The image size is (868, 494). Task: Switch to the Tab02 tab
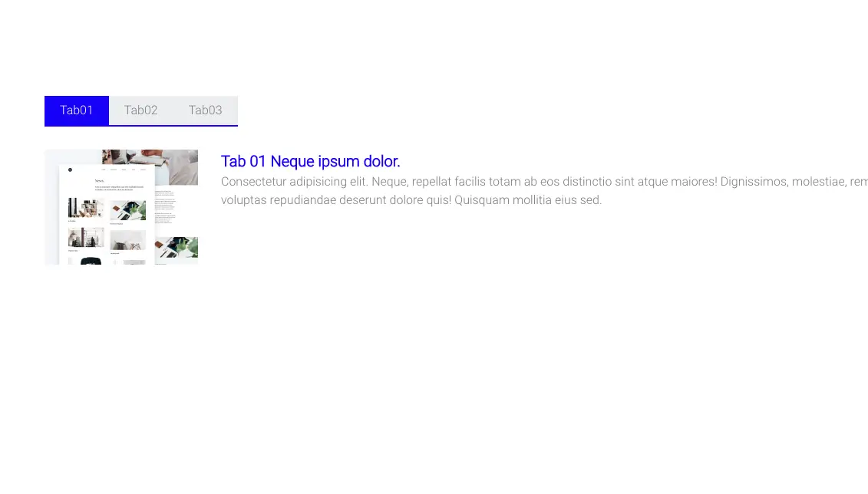click(x=141, y=110)
